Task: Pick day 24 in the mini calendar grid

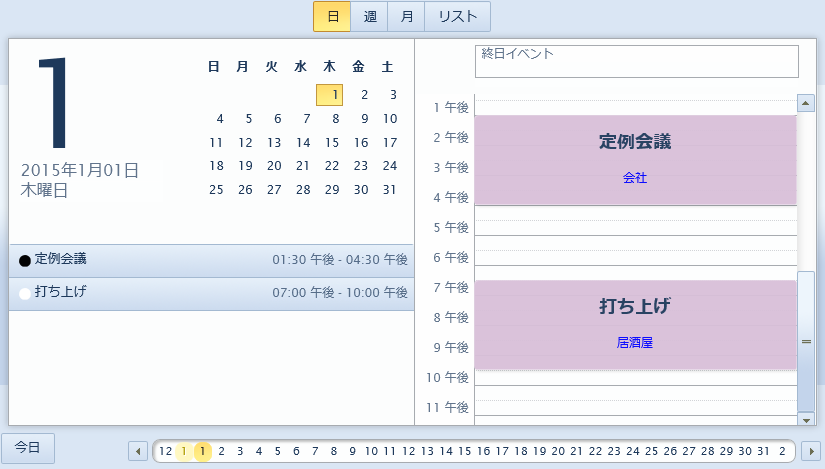Action: click(x=390, y=166)
